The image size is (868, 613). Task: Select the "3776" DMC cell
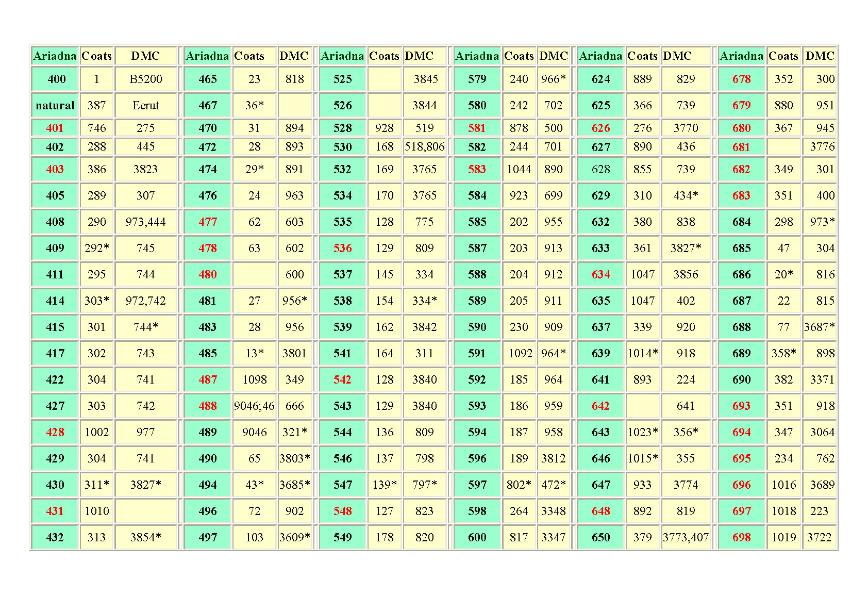pyautogui.click(x=820, y=147)
